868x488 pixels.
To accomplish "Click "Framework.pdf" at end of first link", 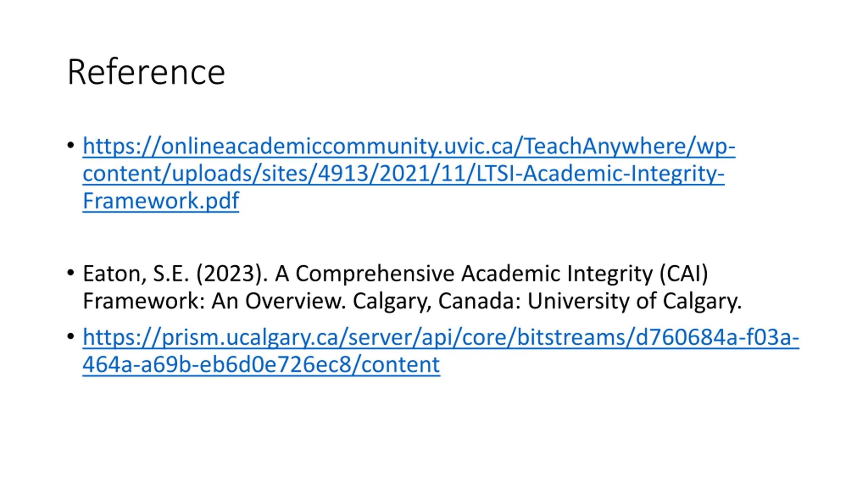I will (161, 201).
